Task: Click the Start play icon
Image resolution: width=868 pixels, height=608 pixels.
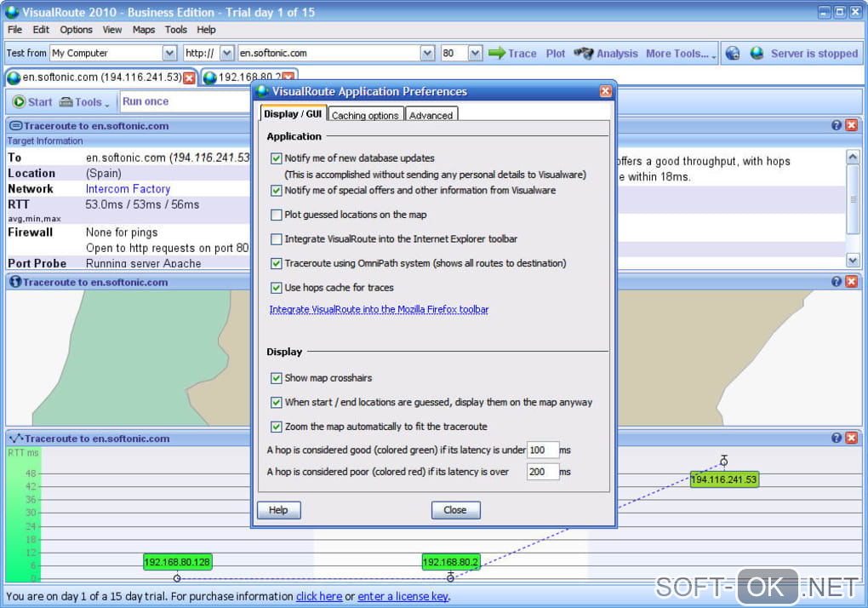Action: click(x=20, y=102)
